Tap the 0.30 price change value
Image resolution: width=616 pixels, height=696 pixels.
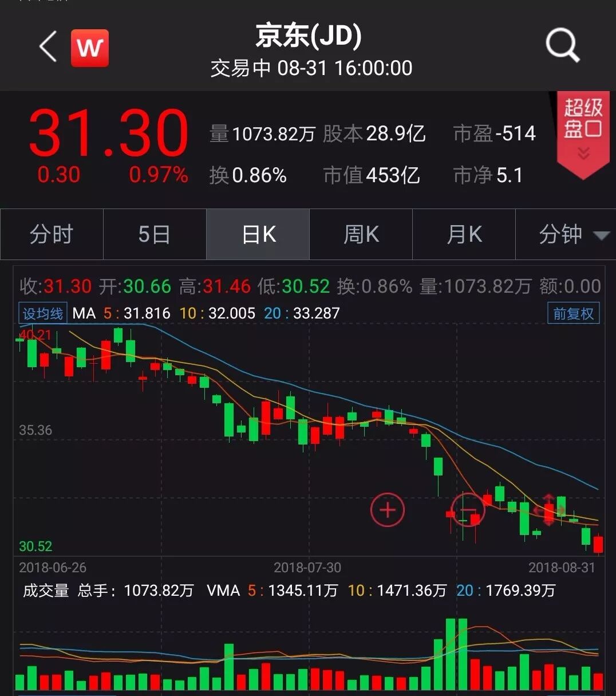pyautogui.click(x=58, y=175)
